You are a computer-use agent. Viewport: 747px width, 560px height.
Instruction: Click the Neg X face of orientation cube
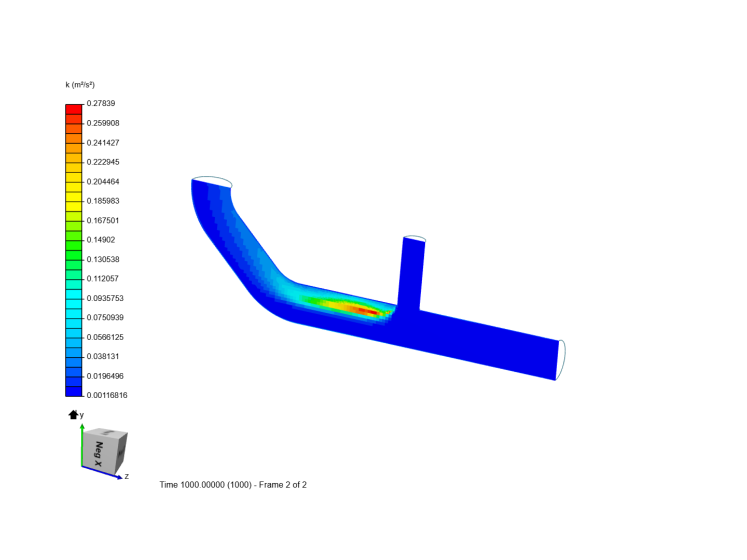tap(99, 453)
